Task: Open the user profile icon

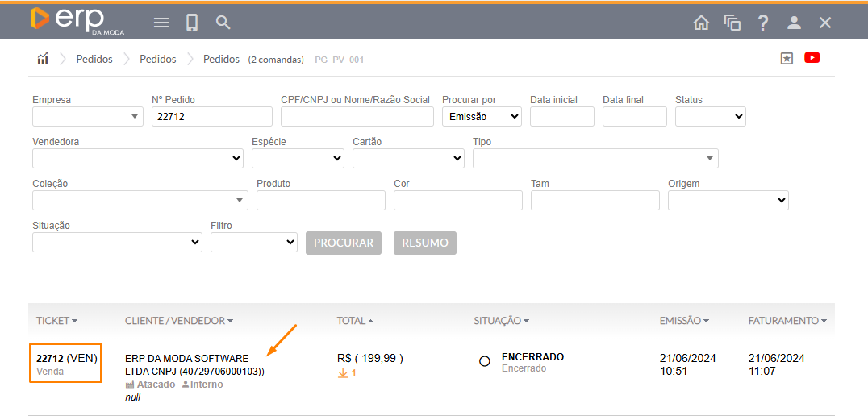Action: [x=794, y=23]
